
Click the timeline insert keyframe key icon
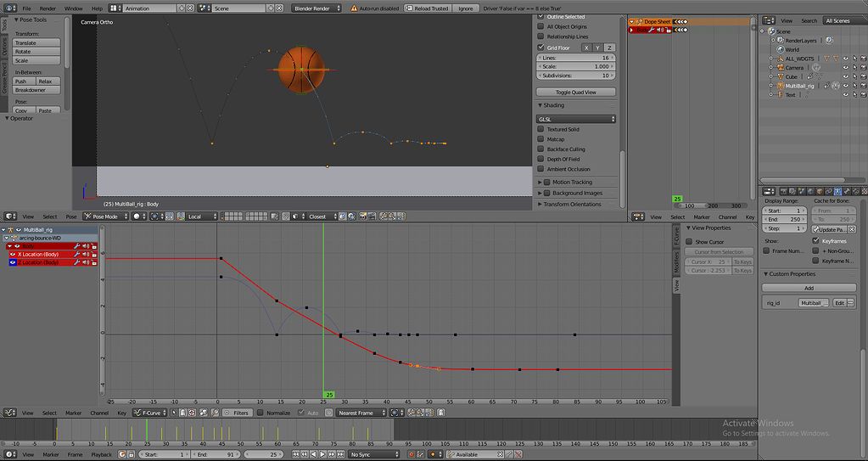[x=509, y=454]
